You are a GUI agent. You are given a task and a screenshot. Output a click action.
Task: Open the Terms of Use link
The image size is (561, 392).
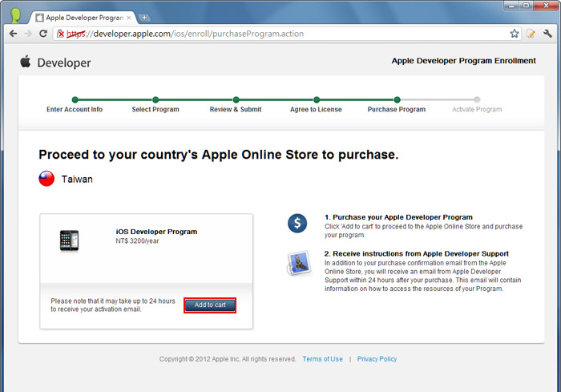322,358
